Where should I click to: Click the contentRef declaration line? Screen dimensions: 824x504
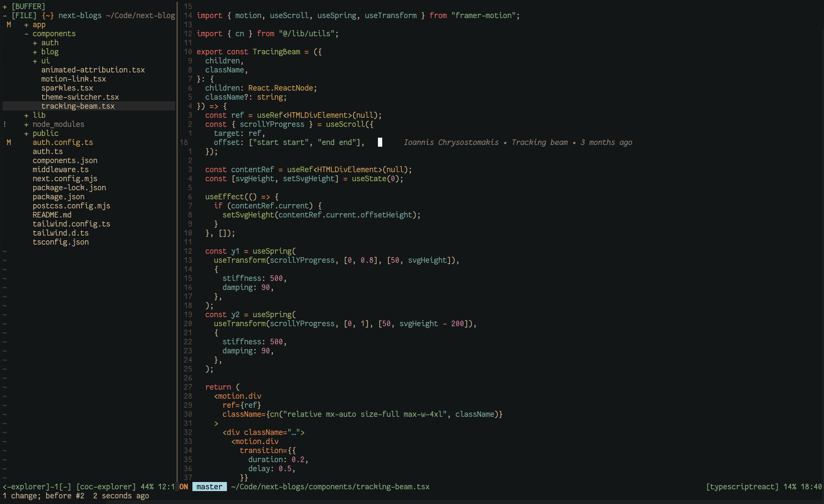[308, 170]
